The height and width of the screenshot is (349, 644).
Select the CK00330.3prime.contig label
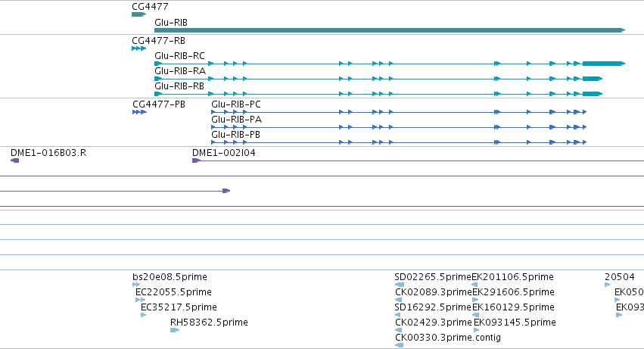tap(448, 338)
